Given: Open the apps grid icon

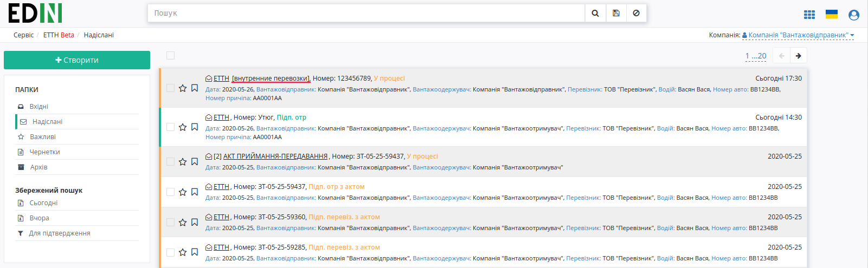Looking at the screenshot, I should pos(809,15).
